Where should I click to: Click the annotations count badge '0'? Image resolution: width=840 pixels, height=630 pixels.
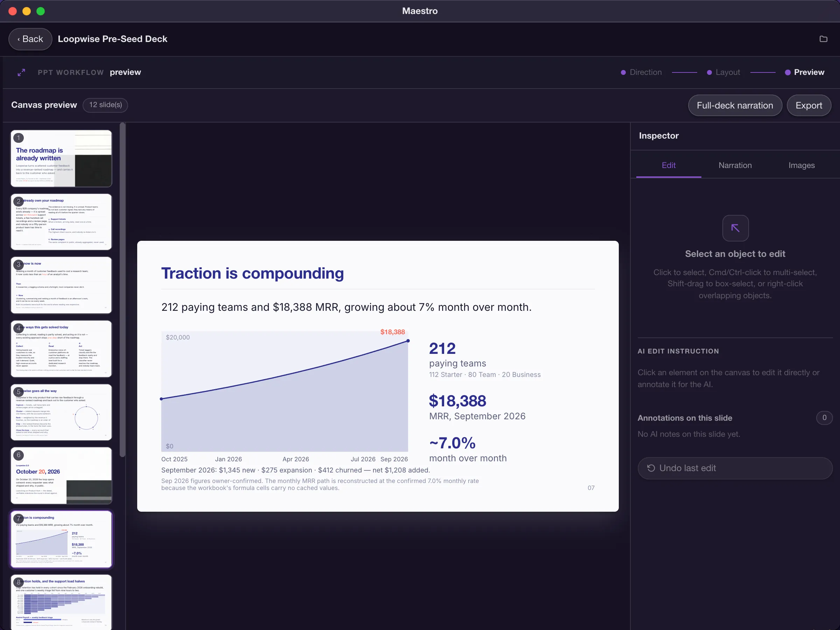(824, 418)
